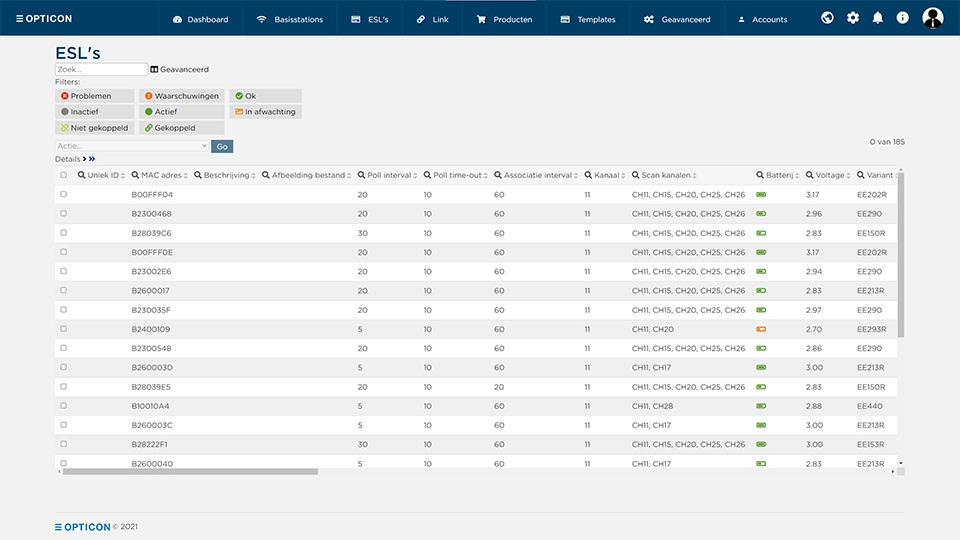Open the user profile avatar
The width and height of the screenshot is (960, 540).
[x=932, y=18]
